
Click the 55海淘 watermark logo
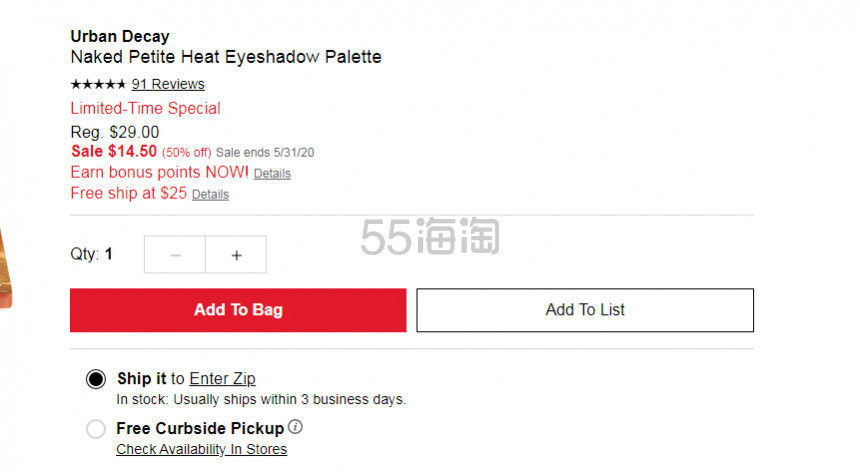(x=430, y=236)
